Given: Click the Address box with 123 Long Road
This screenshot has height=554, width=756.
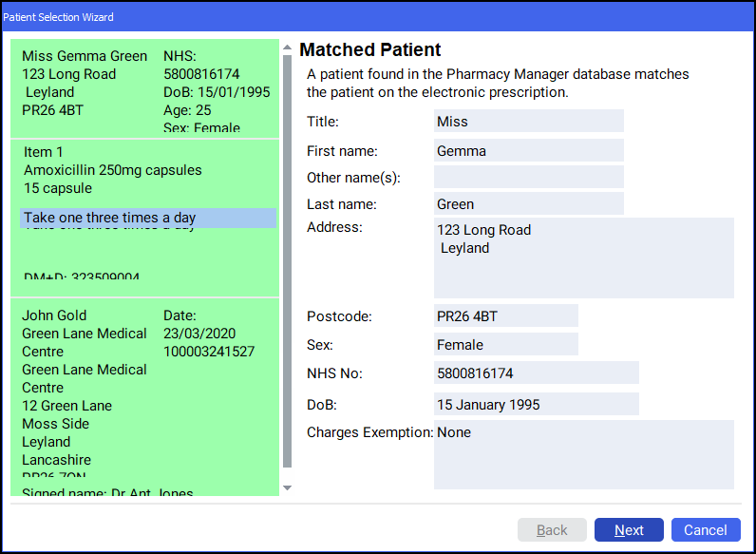Looking at the screenshot, I should [x=583, y=258].
